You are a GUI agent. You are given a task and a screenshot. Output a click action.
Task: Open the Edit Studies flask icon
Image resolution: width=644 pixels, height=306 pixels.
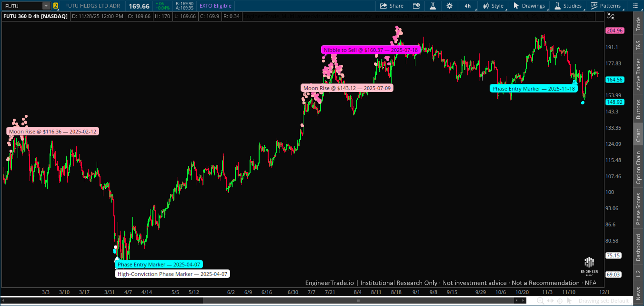click(x=433, y=6)
